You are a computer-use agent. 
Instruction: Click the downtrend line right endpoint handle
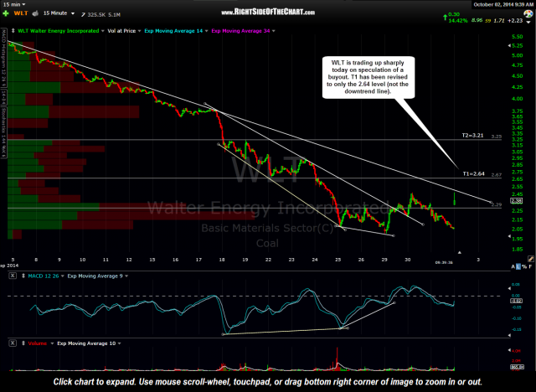[x=490, y=203]
